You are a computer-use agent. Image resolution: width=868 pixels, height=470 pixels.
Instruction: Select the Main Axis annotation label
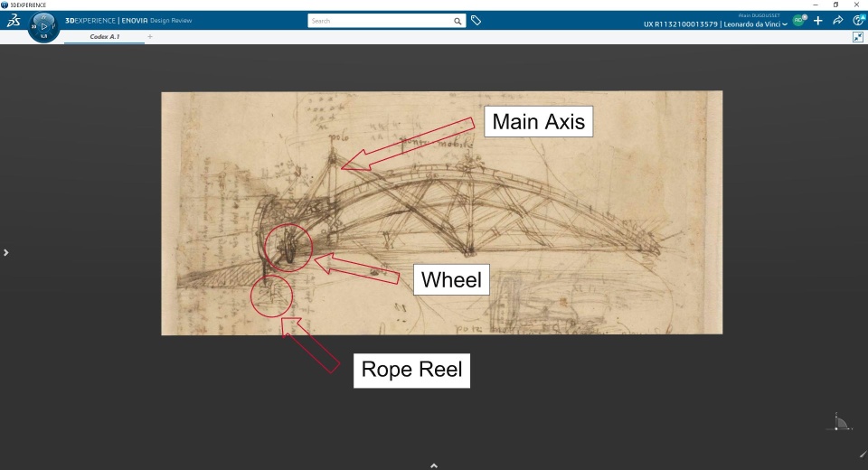[x=539, y=121]
